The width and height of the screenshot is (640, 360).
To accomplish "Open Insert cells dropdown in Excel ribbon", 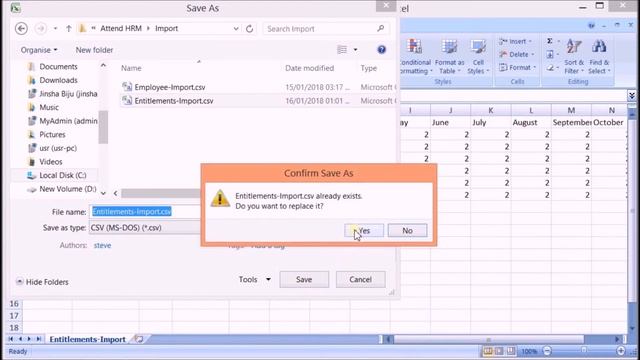I will (x=516, y=41).
